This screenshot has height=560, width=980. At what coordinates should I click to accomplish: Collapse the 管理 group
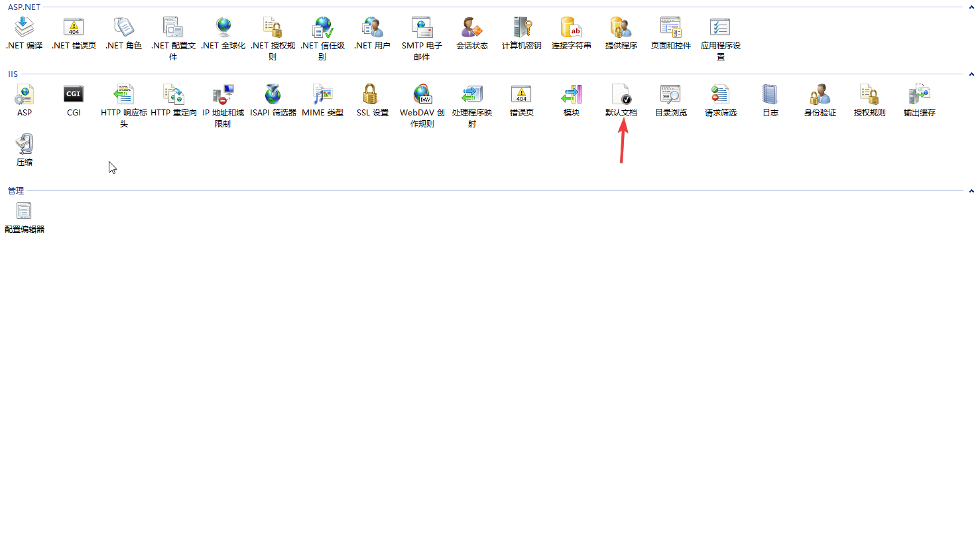click(971, 191)
